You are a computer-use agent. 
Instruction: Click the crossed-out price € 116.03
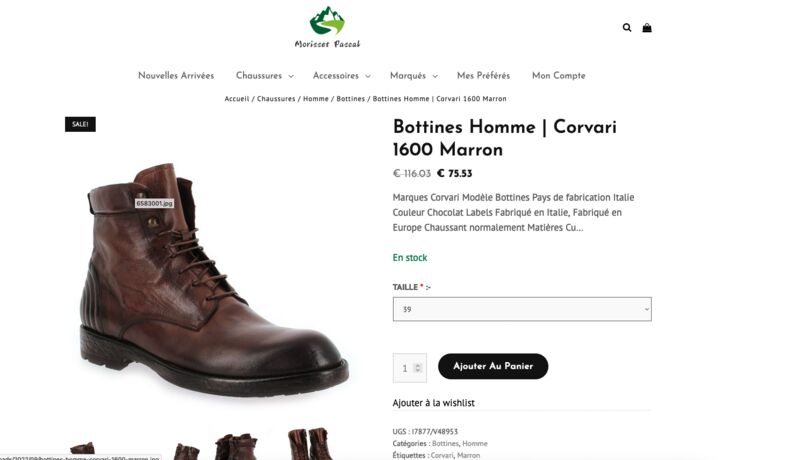(x=412, y=173)
